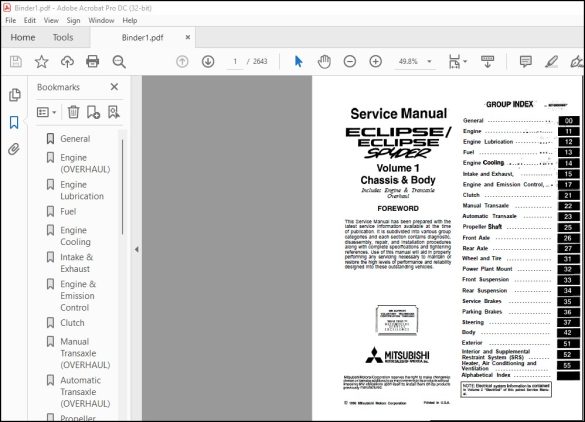Screen dimensions: 585x422
Task: Click group index number 00 for General
Action: click(x=568, y=121)
